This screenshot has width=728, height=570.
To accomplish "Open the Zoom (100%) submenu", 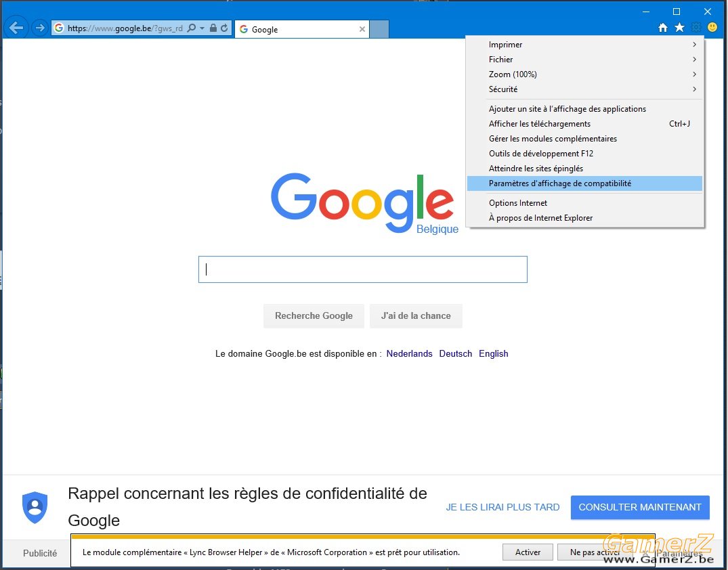I will coord(584,74).
